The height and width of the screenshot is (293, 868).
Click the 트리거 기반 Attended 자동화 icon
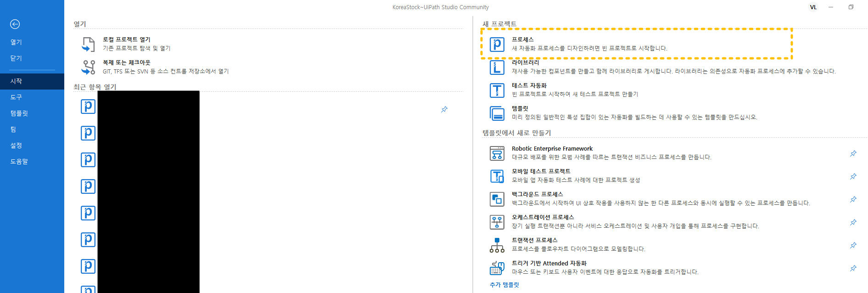(497, 268)
